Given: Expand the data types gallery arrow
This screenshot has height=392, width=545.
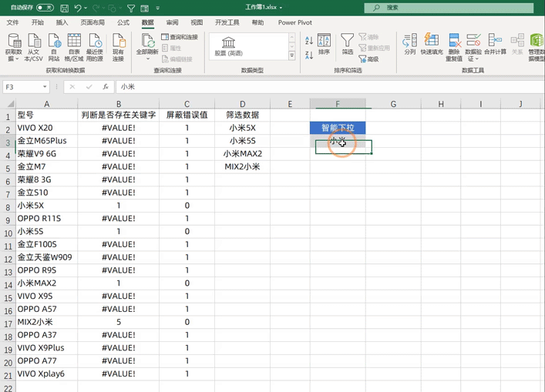Looking at the screenshot, I should tap(292, 55).
